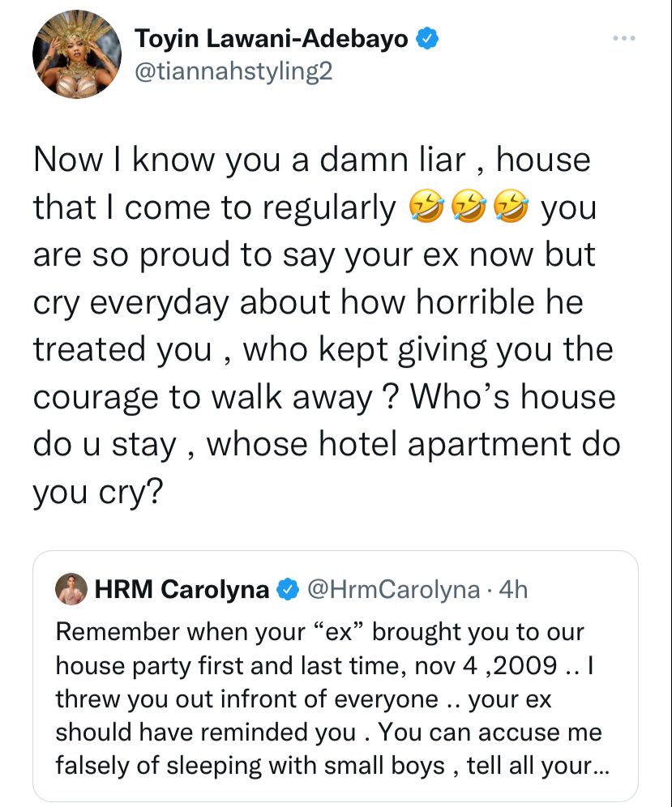The width and height of the screenshot is (672, 807).
Task: Click the phrase 'who kept giving you the'
Action: tap(429, 350)
